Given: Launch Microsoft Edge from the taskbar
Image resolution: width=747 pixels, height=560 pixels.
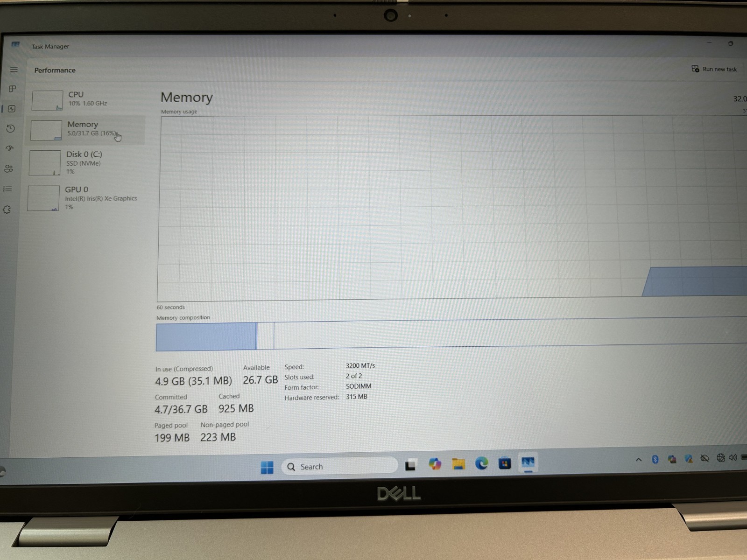Looking at the screenshot, I should click(x=481, y=463).
